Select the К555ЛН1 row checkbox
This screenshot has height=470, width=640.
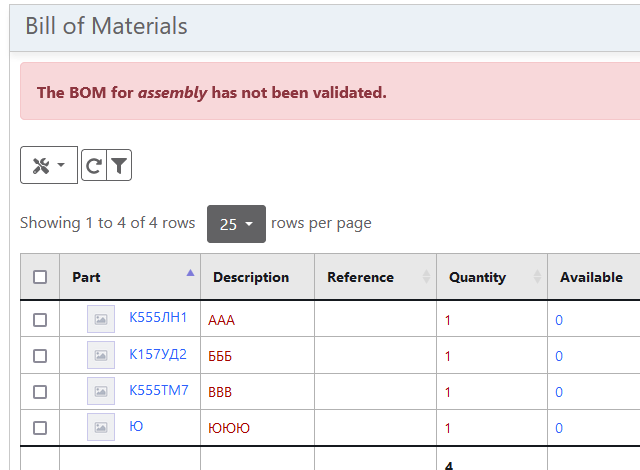[x=40, y=320]
